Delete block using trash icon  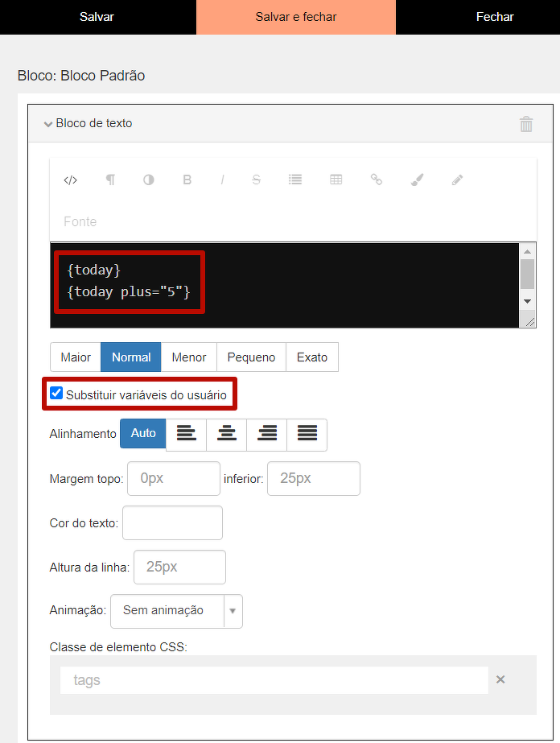click(526, 124)
